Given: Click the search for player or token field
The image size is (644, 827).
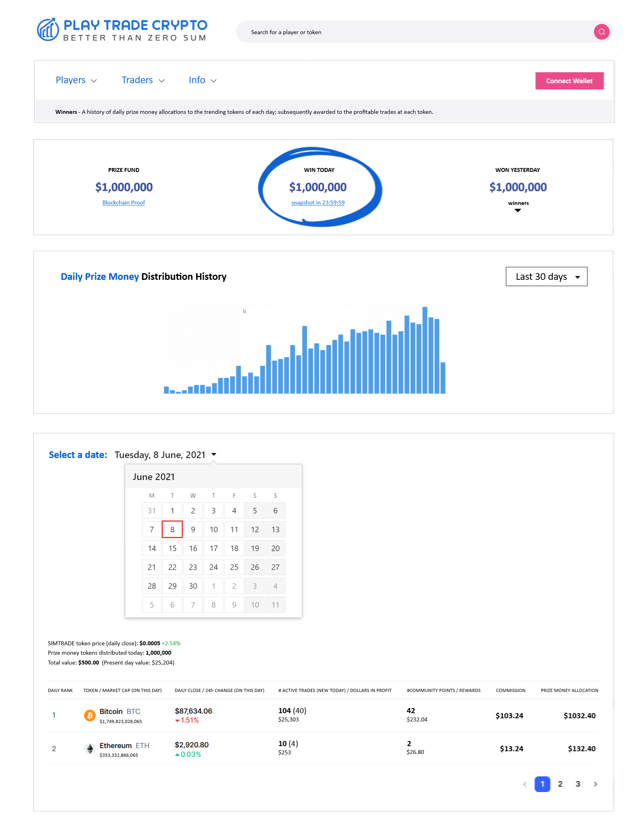Looking at the screenshot, I should pos(416,32).
